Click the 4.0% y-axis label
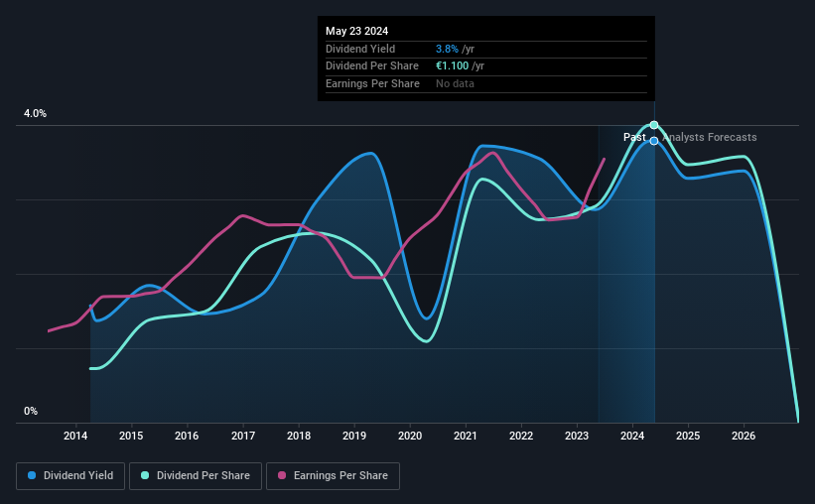This screenshot has width=815, height=504. pos(35,113)
